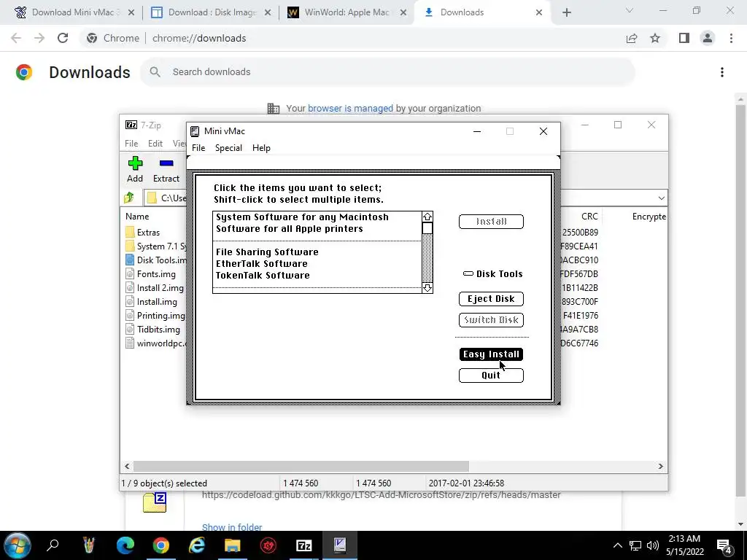Show hidden system tray icons
Viewport: 747px width, 560px height.
pos(617,545)
